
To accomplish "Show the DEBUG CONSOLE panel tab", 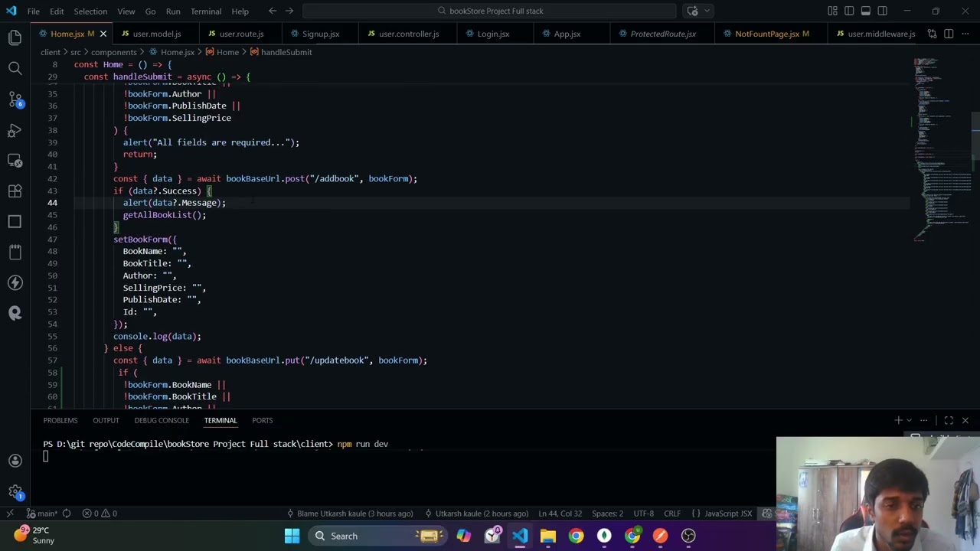I will [x=162, y=420].
